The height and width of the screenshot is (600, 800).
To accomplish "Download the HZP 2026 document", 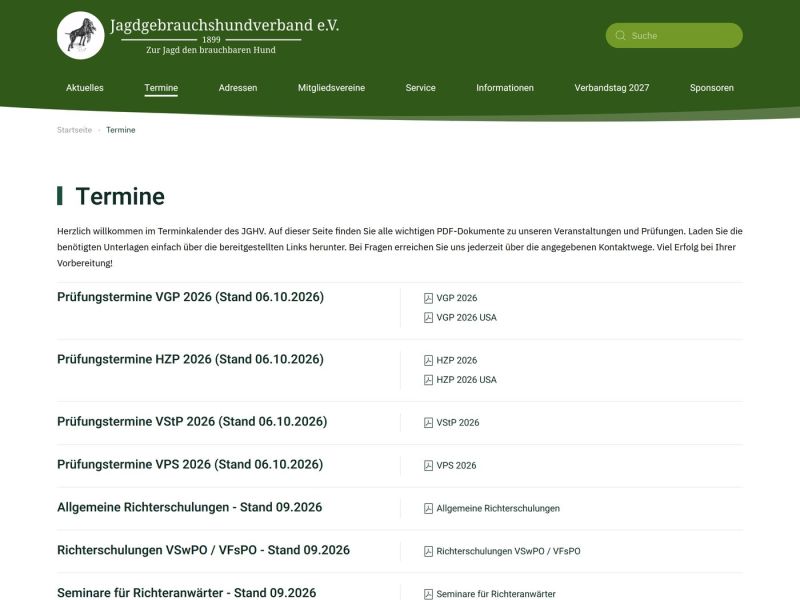I will pos(457,360).
